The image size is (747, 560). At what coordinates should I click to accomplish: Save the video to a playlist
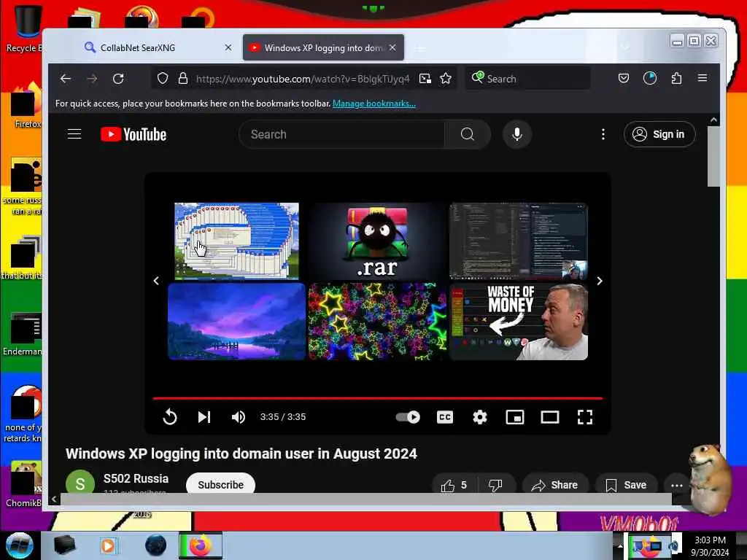pos(626,485)
